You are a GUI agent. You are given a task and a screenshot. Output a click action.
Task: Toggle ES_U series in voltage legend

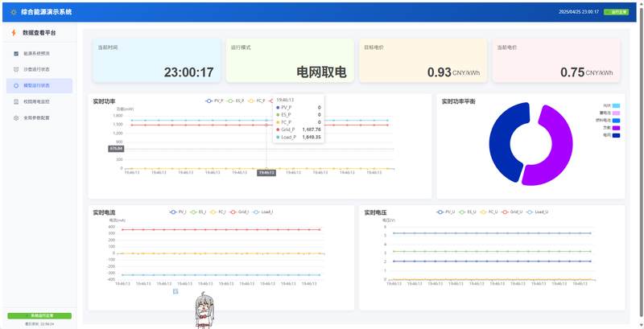tap(467, 212)
